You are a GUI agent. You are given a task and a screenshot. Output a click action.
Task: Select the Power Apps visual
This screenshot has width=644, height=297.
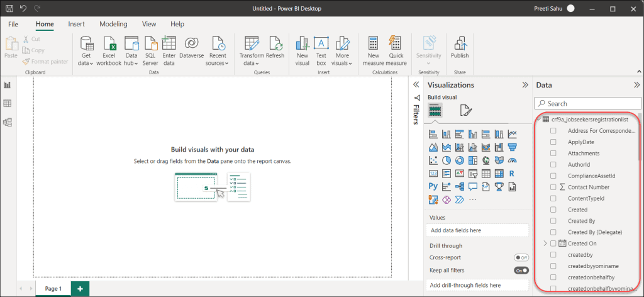coord(446,199)
